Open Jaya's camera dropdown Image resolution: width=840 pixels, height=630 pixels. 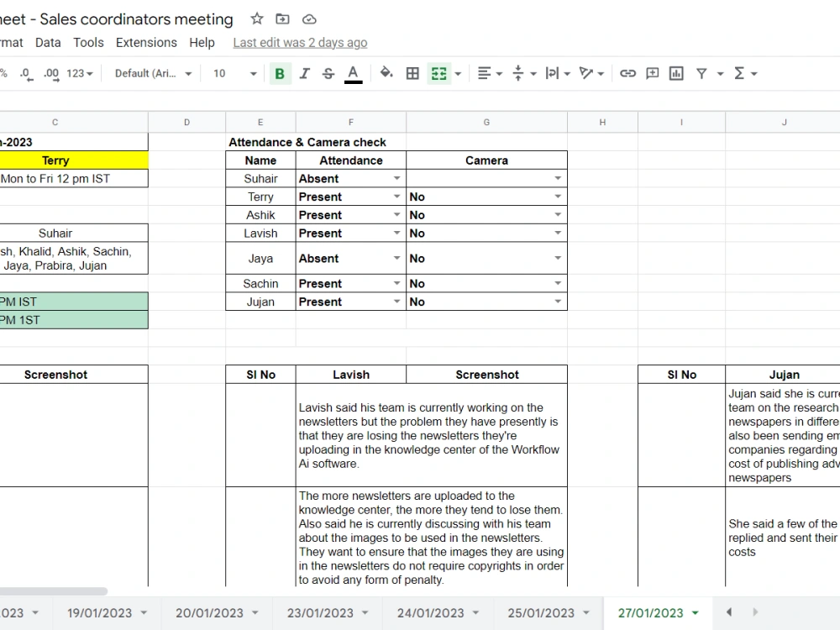pyautogui.click(x=558, y=258)
